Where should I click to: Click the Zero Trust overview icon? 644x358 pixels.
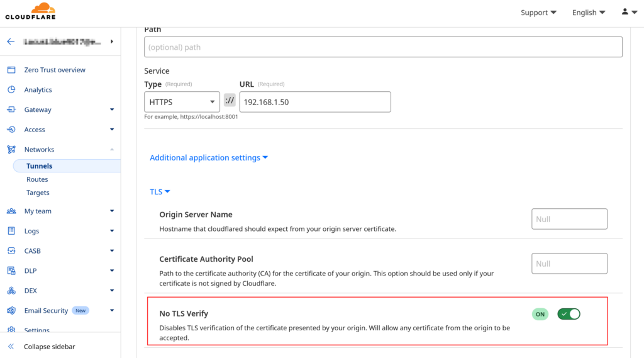coord(11,70)
